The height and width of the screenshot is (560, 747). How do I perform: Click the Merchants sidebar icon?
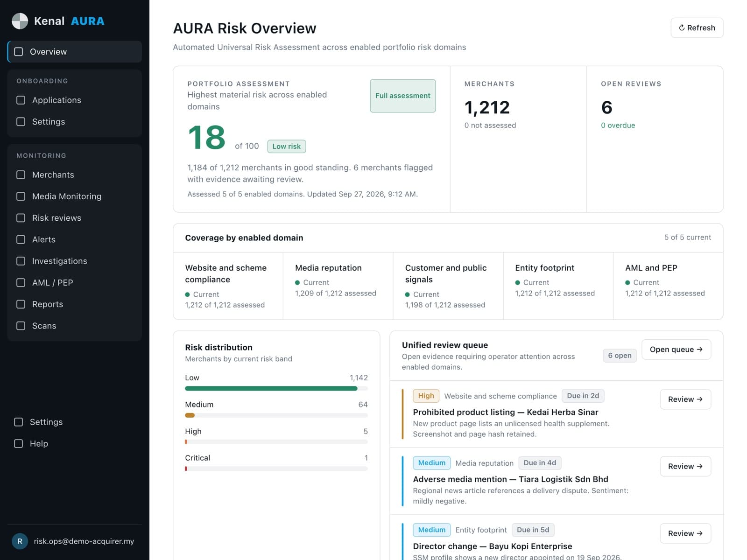[21, 175]
